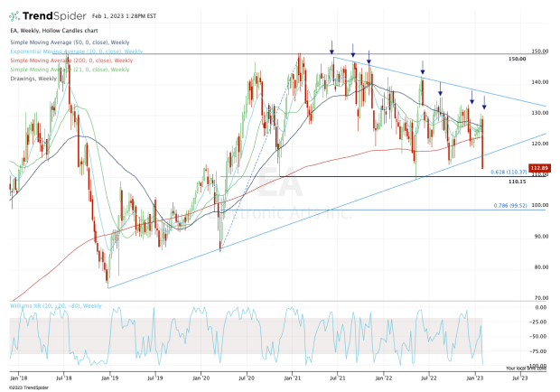Click the Jul '20 time axis label

tap(247, 378)
